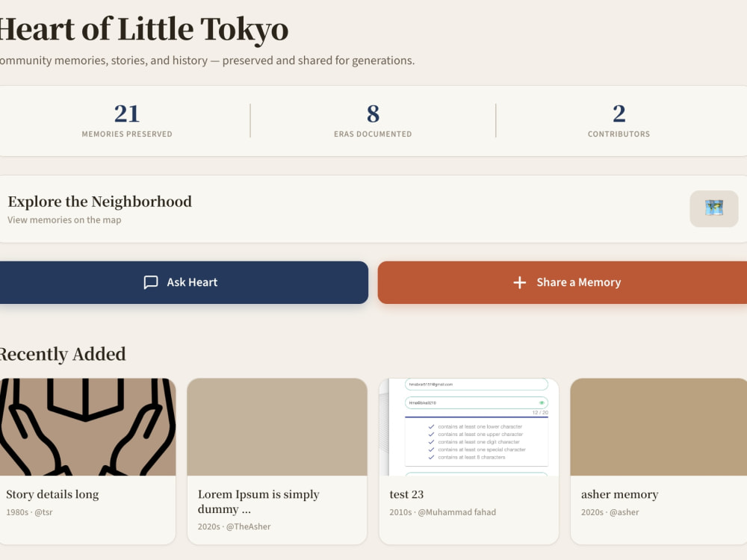Start sharing a new memory
Viewport: 747px width, 560px height.
click(562, 282)
